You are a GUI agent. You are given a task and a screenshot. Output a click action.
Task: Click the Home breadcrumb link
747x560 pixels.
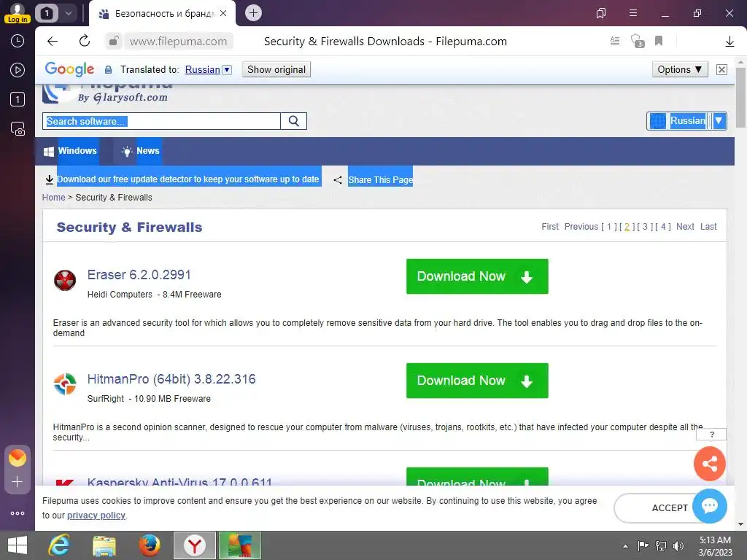53,197
